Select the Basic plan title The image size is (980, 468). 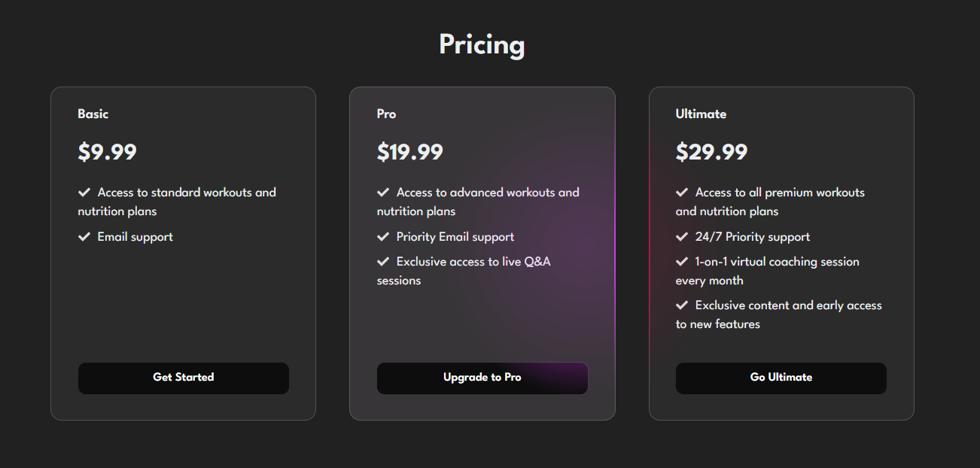[x=93, y=114]
